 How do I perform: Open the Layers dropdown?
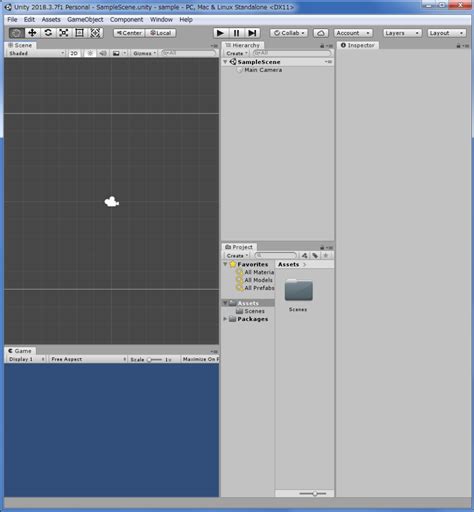coord(402,33)
